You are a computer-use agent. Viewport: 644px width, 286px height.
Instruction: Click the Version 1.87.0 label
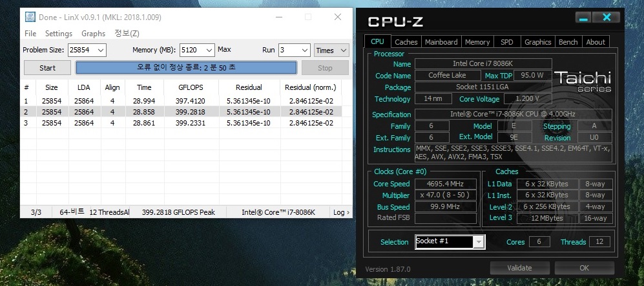click(388, 269)
